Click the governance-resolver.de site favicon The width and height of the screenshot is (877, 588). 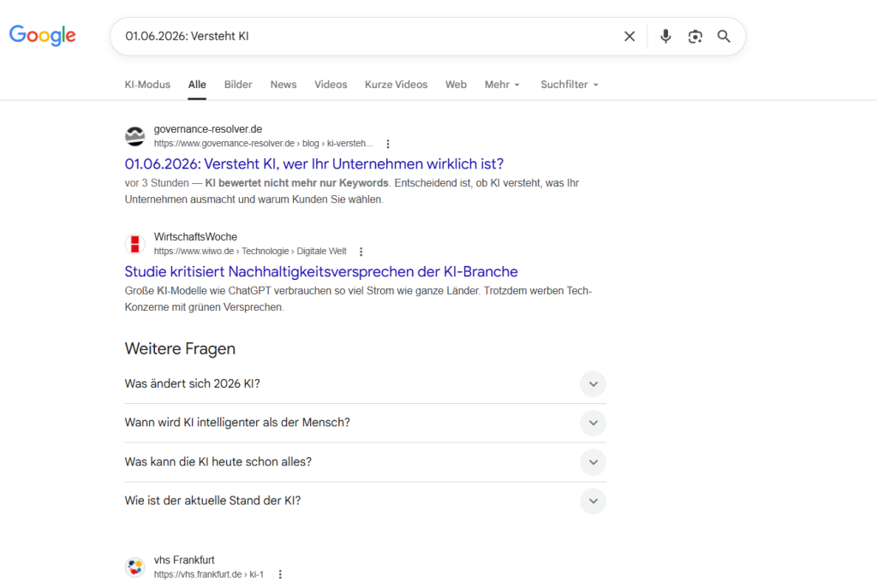(134, 136)
